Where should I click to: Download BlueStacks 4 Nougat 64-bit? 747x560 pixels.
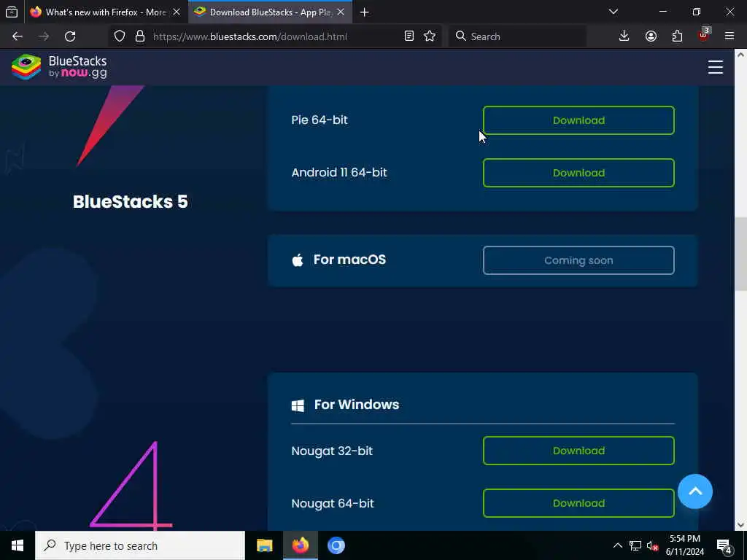coord(578,503)
